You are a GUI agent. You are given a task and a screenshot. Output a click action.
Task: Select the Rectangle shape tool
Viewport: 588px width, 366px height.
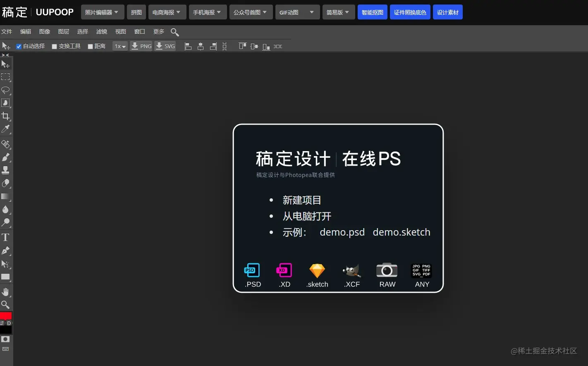pos(5,277)
